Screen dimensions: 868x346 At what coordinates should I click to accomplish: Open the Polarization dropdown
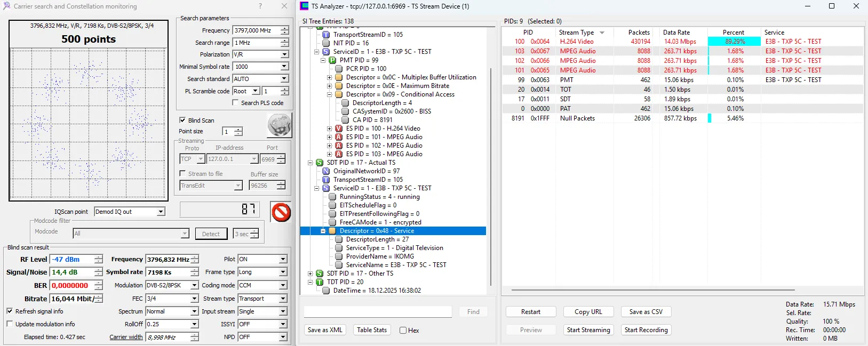284,54
